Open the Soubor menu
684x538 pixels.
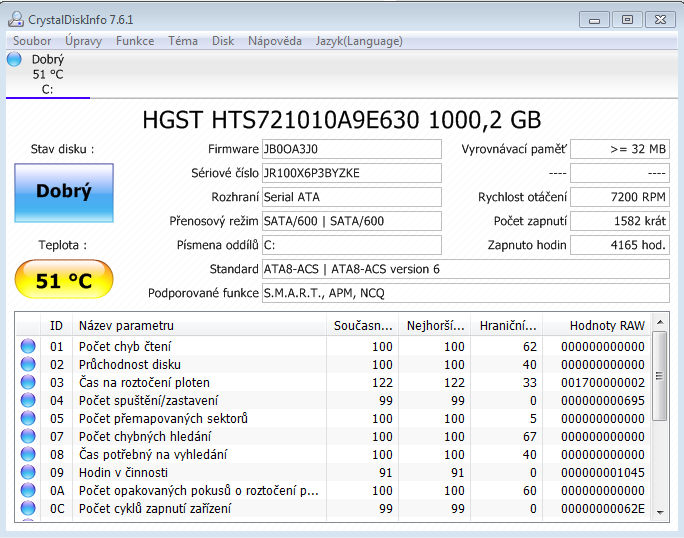click(x=32, y=41)
